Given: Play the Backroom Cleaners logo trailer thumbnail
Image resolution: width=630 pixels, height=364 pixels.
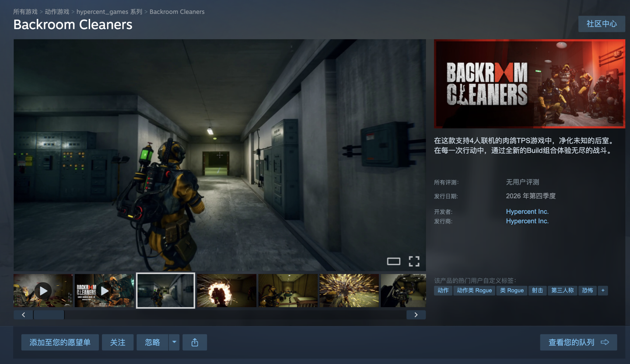Looking at the screenshot, I should point(104,291).
